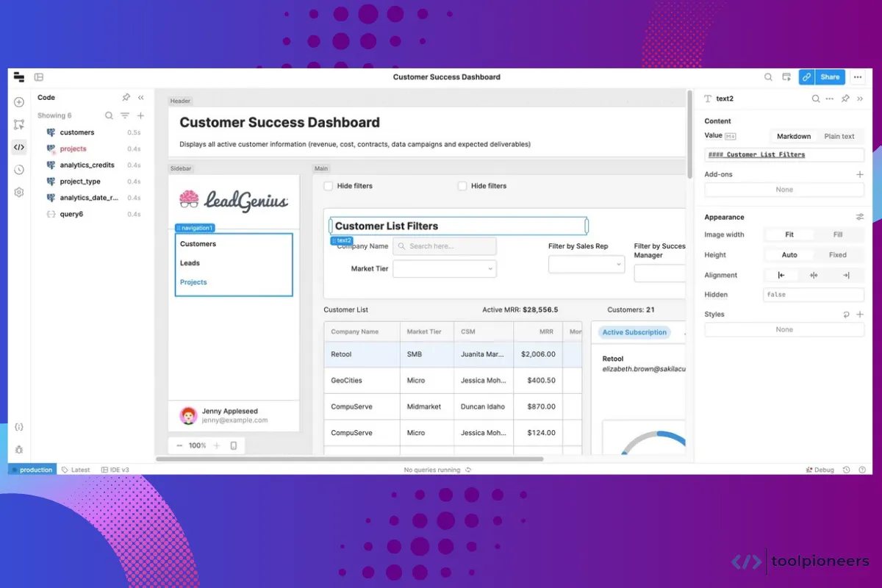The height and width of the screenshot is (588, 882).
Task: Switch Value mode to Plain text
Action: coord(839,137)
